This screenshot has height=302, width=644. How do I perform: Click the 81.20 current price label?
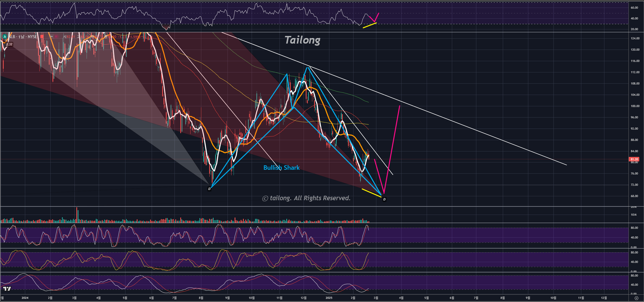pyautogui.click(x=634, y=159)
